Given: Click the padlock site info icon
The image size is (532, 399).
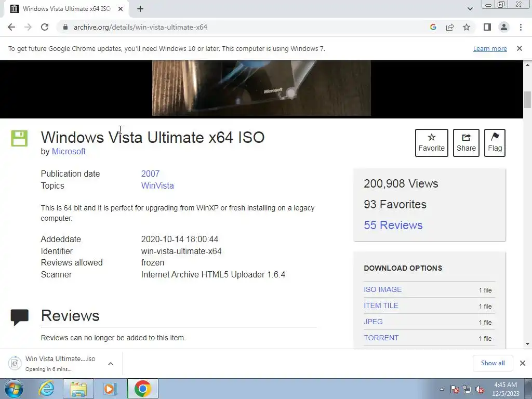Looking at the screenshot, I should pos(65,27).
